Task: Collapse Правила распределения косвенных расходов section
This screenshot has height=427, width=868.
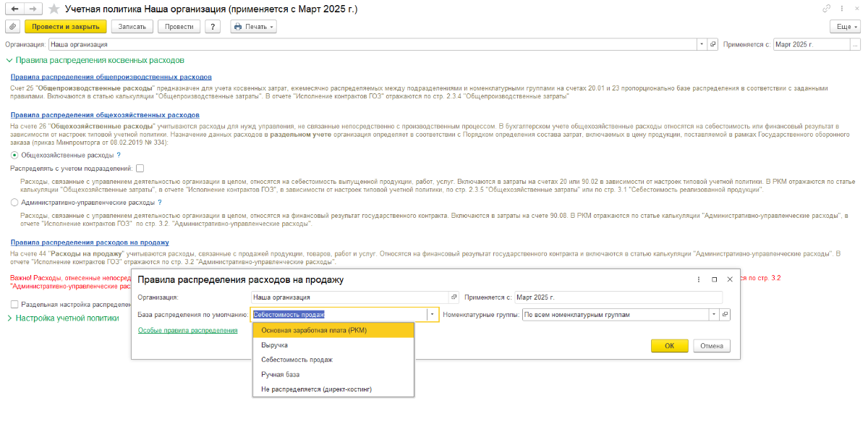Action: pyautogui.click(x=9, y=61)
